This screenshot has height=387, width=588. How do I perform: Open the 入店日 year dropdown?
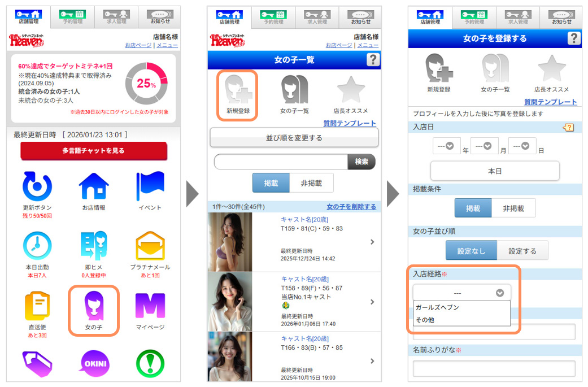pos(446,146)
